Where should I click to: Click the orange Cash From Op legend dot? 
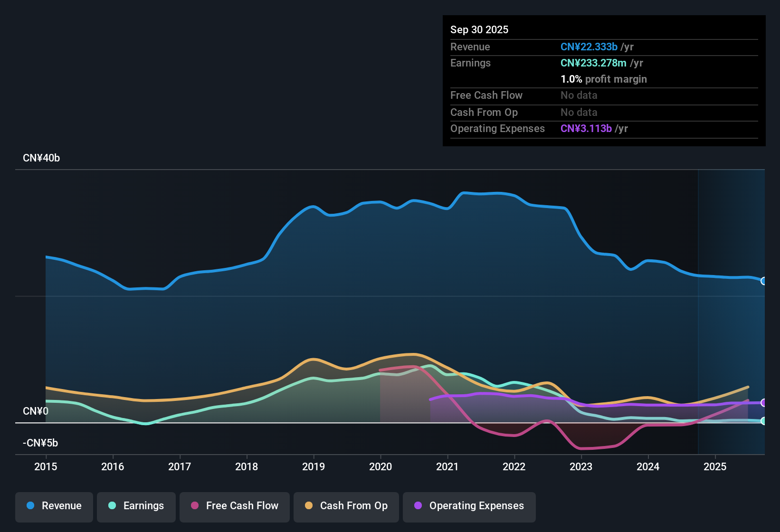coord(308,506)
